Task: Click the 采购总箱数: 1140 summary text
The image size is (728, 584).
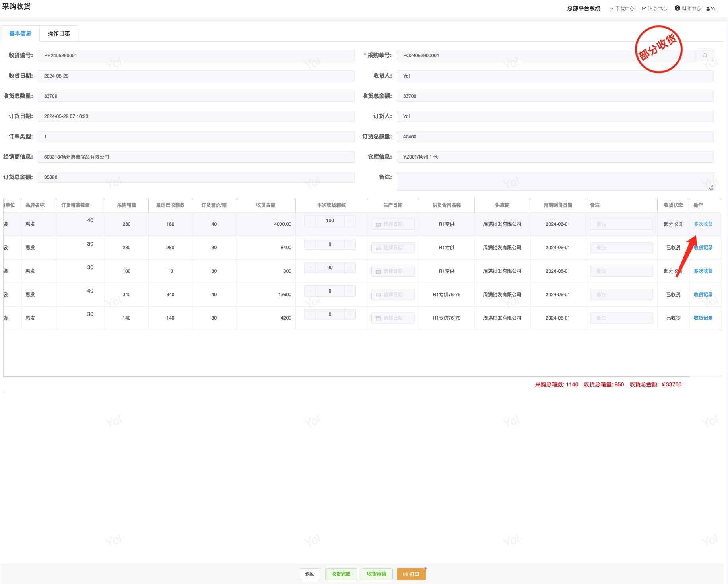Action: 557,384
